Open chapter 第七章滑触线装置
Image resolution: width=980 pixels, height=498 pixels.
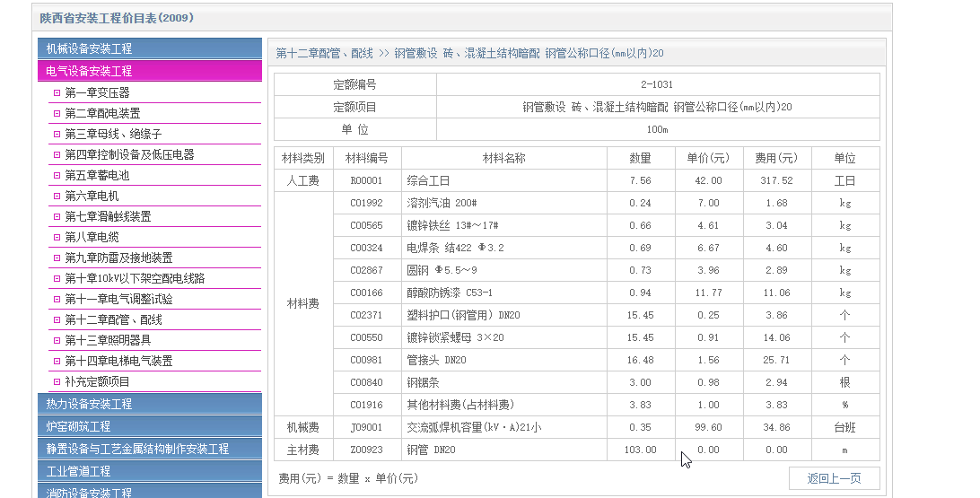[x=108, y=217]
